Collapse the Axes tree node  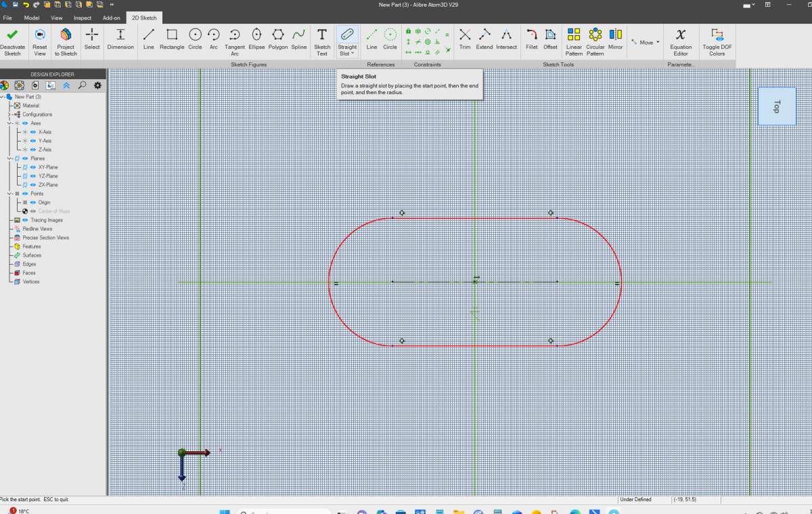click(x=9, y=123)
